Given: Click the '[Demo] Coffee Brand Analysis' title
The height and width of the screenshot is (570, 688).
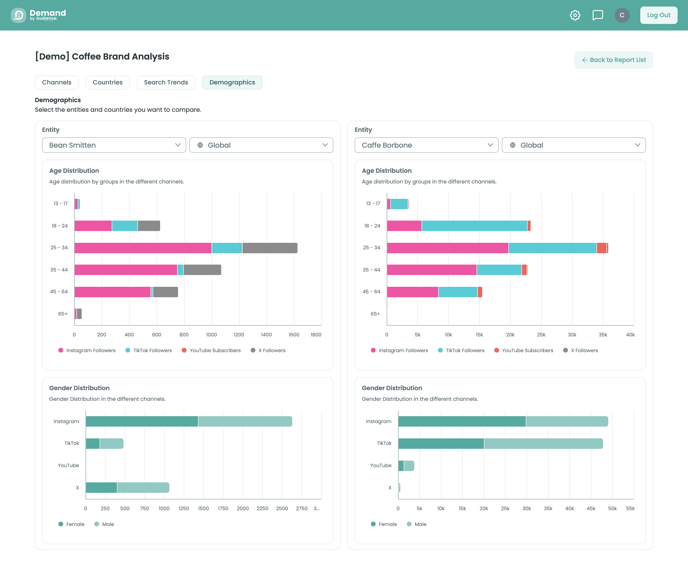Looking at the screenshot, I should (x=102, y=57).
